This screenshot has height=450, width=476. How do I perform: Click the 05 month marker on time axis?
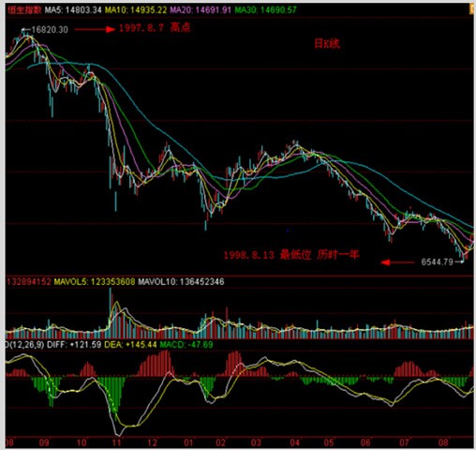pyautogui.click(x=329, y=442)
